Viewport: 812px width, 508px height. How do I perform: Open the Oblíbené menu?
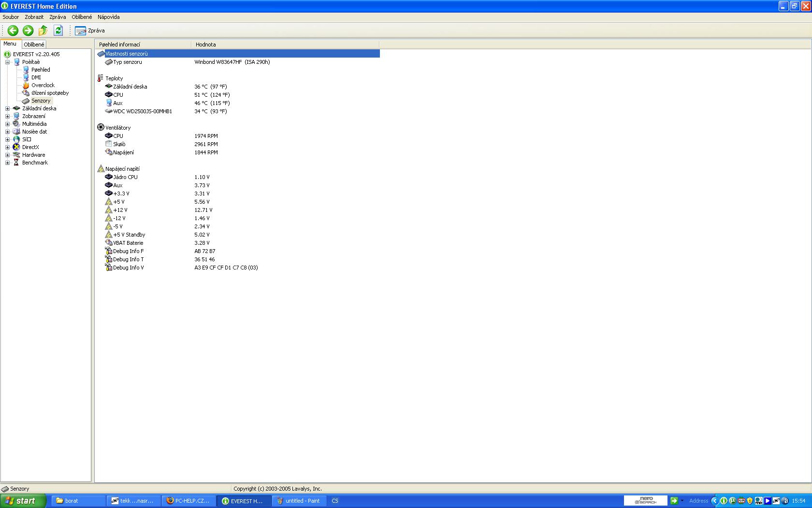click(x=82, y=17)
